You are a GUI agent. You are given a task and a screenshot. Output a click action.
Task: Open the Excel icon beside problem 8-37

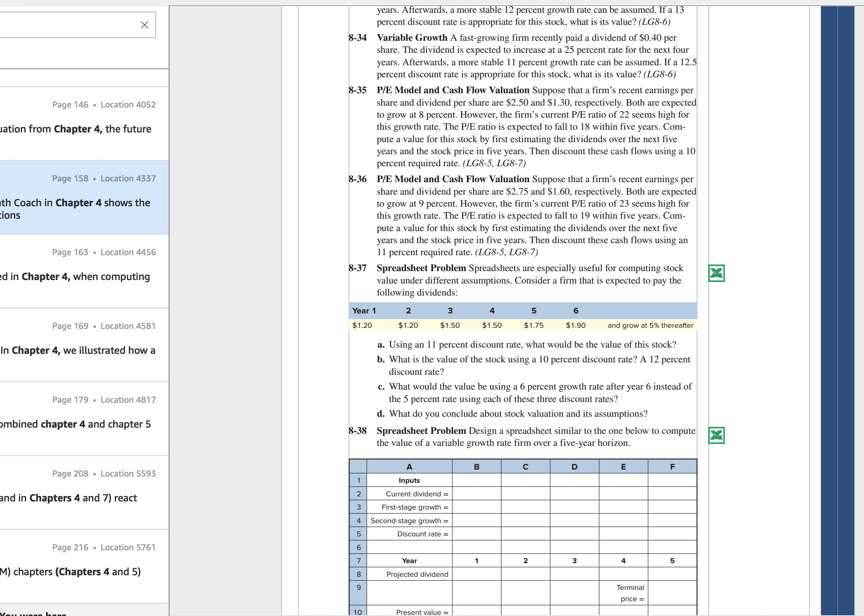716,273
